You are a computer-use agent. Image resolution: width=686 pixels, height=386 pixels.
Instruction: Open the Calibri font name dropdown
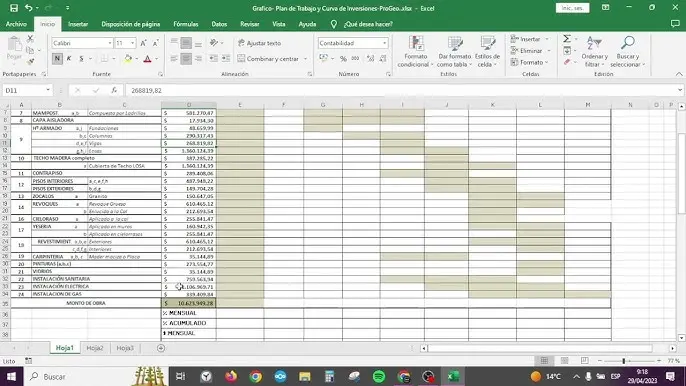pos(109,43)
